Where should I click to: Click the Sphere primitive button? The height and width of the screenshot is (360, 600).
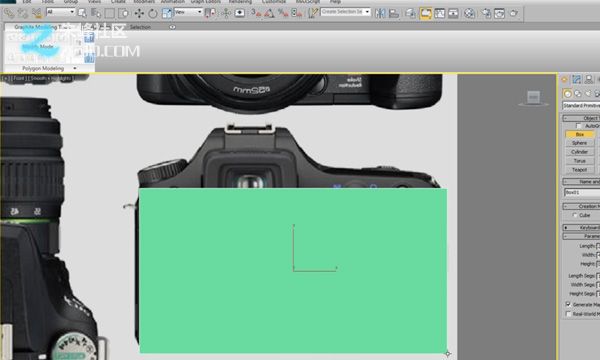point(580,143)
